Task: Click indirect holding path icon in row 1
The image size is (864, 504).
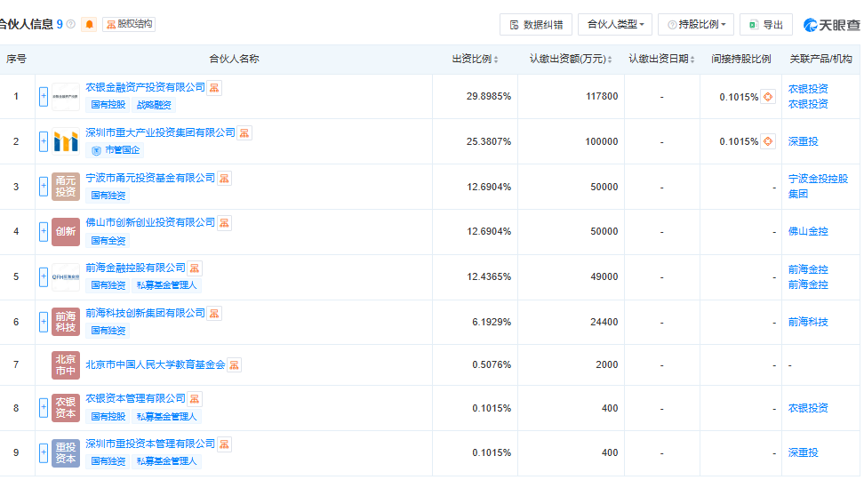Action: (x=768, y=96)
